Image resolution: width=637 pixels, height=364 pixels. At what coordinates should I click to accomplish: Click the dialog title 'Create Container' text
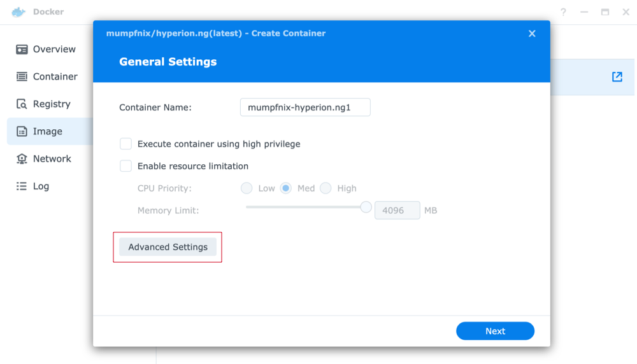(x=289, y=33)
